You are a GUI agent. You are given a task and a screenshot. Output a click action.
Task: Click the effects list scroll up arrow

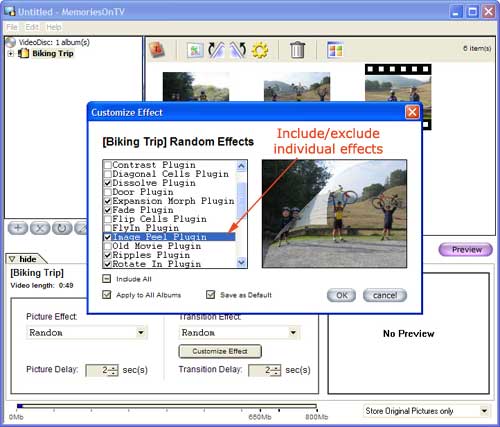pyautogui.click(x=241, y=166)
